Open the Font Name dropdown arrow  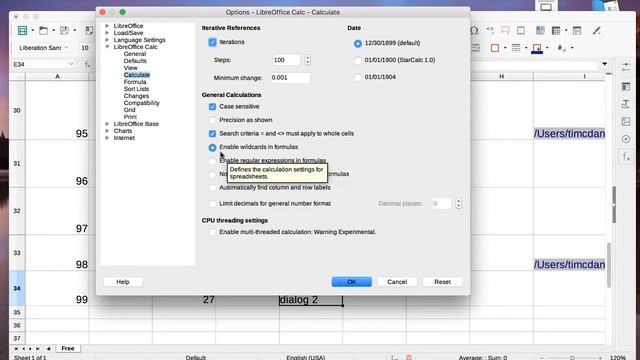coord(67,48)
